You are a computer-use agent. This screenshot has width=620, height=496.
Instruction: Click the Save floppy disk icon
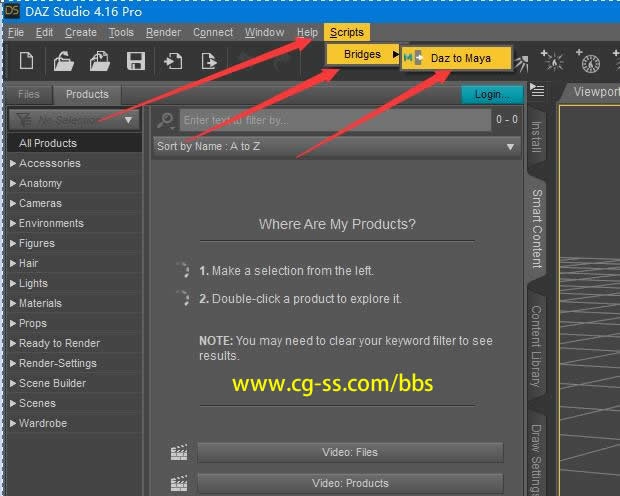[135, 61]
